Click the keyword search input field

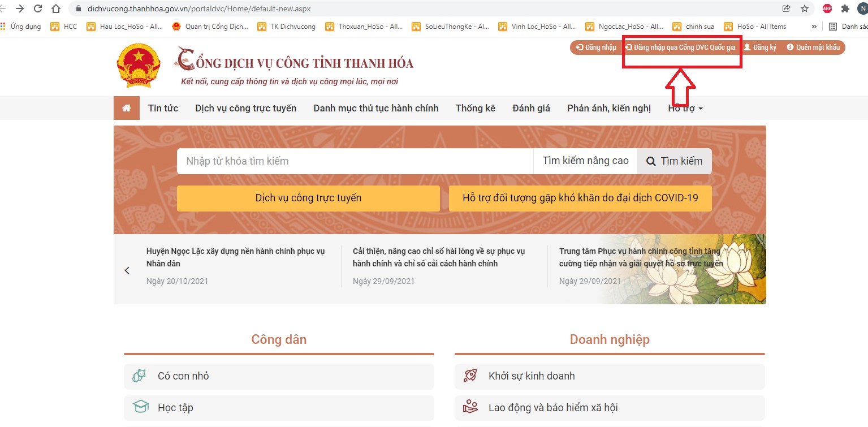pos(355,161)
